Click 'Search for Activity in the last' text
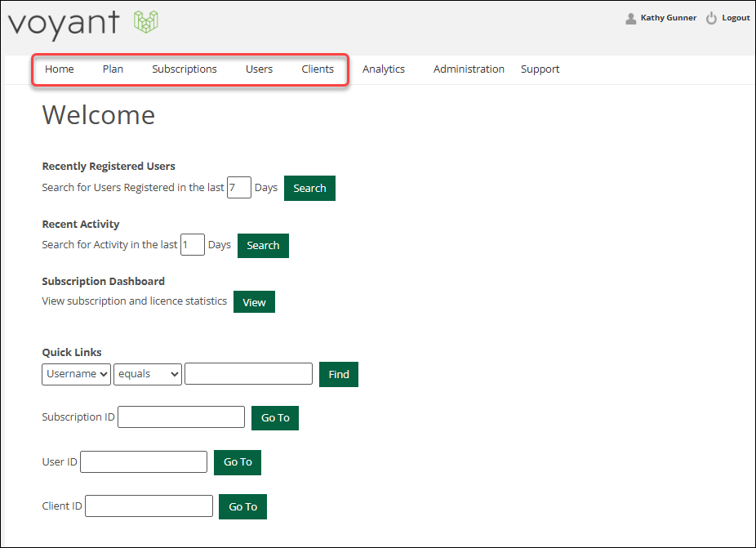Image resolution: width=756 pixels, height=548 pixels. [109, 244]
